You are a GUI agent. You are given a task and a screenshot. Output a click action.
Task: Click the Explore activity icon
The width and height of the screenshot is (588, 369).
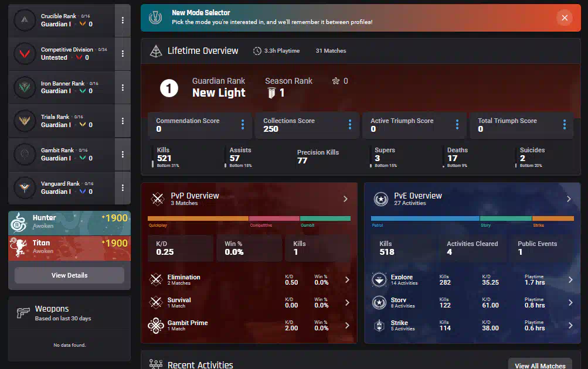pos(379,279)
